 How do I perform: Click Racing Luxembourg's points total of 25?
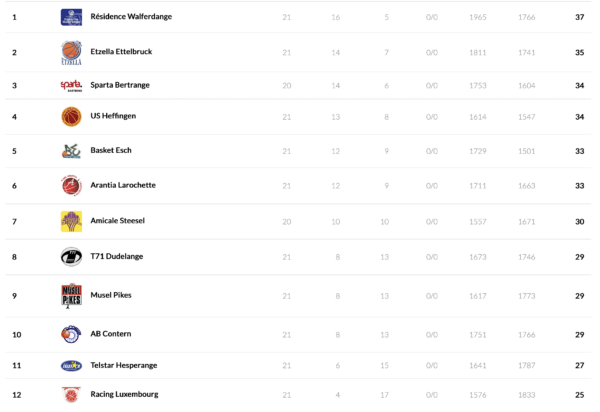[x=579, y=395]
